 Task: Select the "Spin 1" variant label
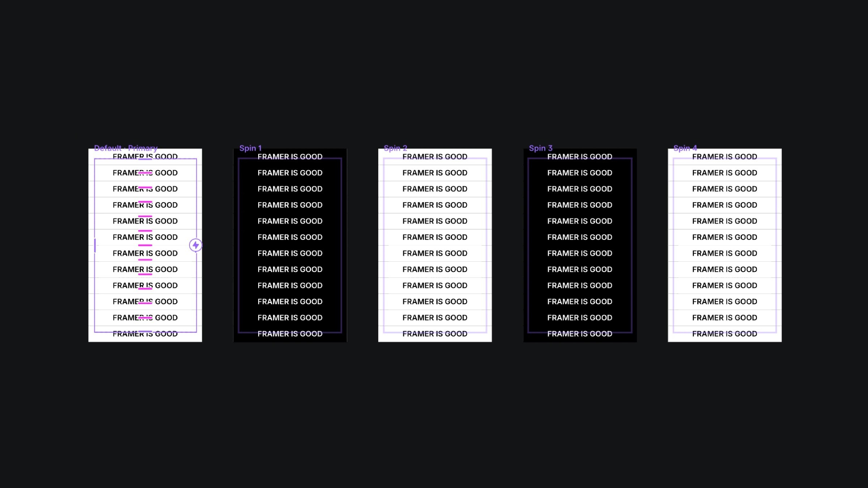[x=250, y=148]
